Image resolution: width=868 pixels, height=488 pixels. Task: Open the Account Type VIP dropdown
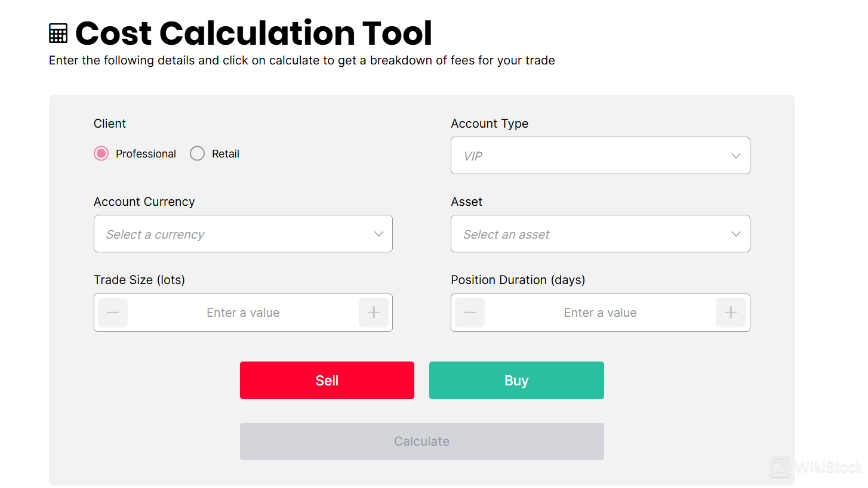(x=600, y=156)
